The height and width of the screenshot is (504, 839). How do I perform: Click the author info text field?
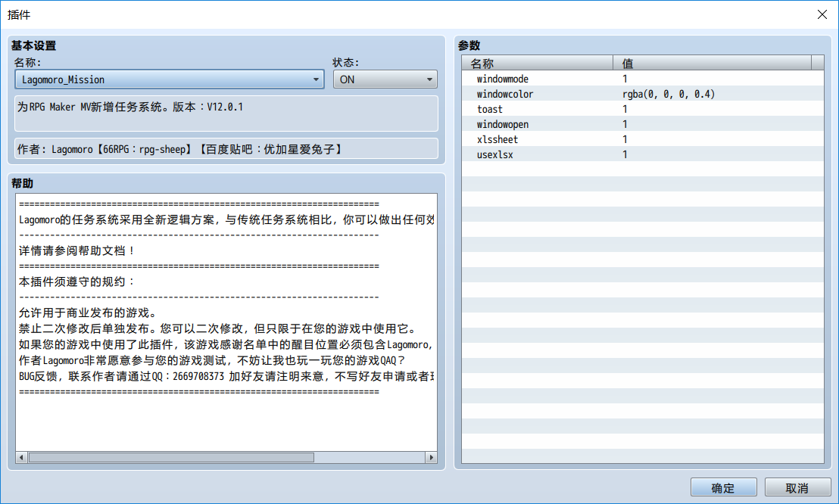pos(226,149)
